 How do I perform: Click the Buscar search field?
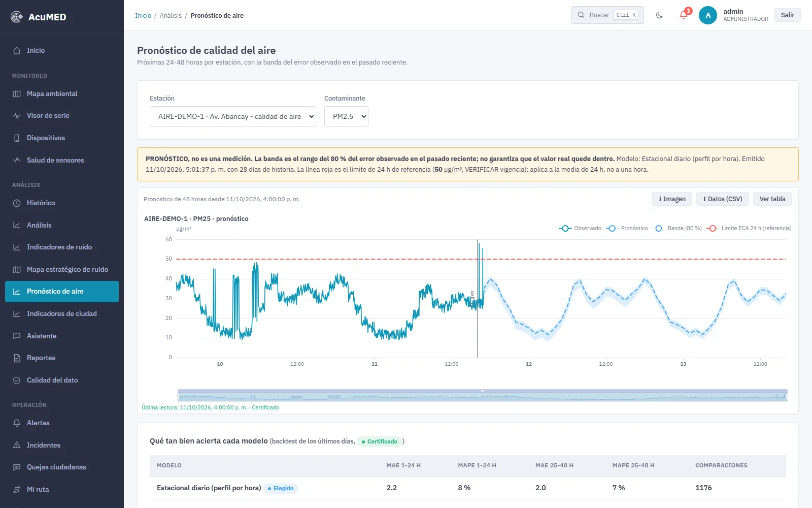pos(607,15)
